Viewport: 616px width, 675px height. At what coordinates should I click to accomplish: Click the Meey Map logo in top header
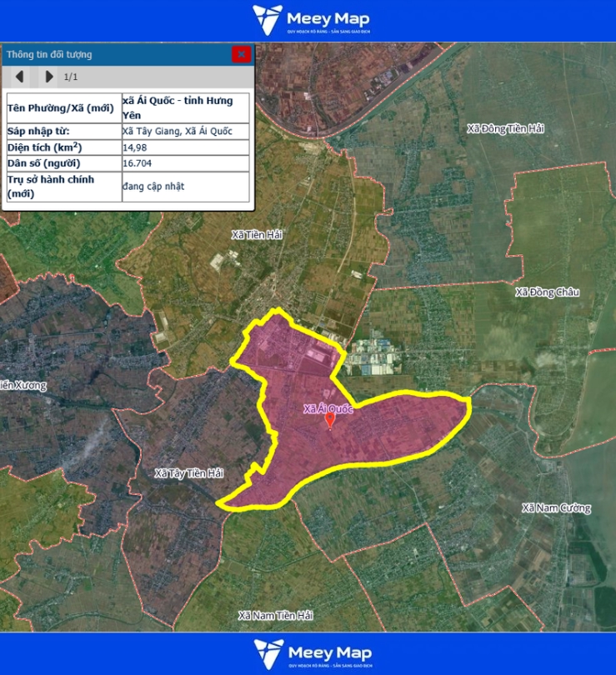tap(310, 21)
